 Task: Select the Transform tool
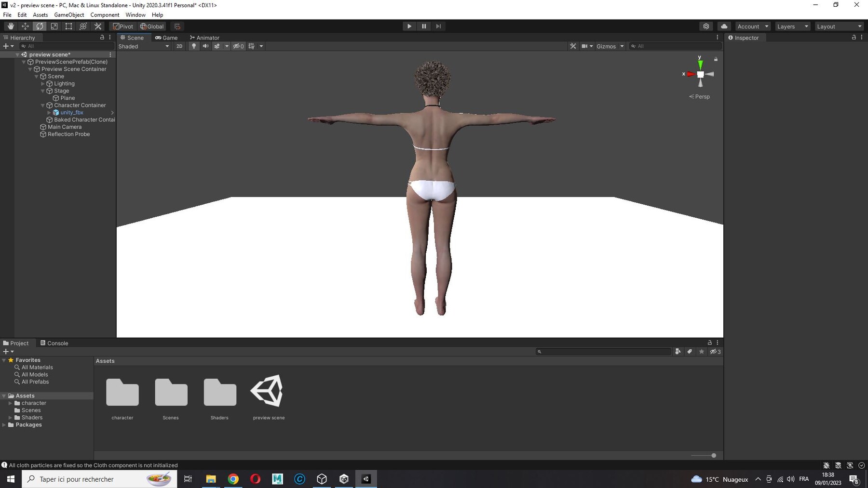83,26
